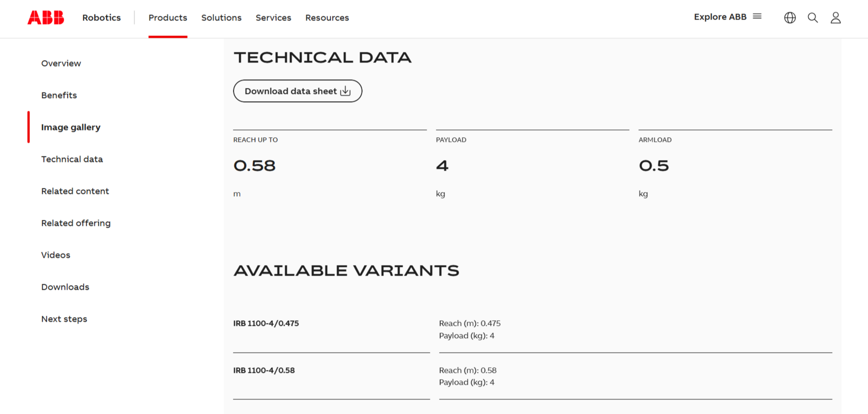The height and width of the screenshot is (414, 868).
Task: Go to Related content section
Action: [x=75, y=192]
